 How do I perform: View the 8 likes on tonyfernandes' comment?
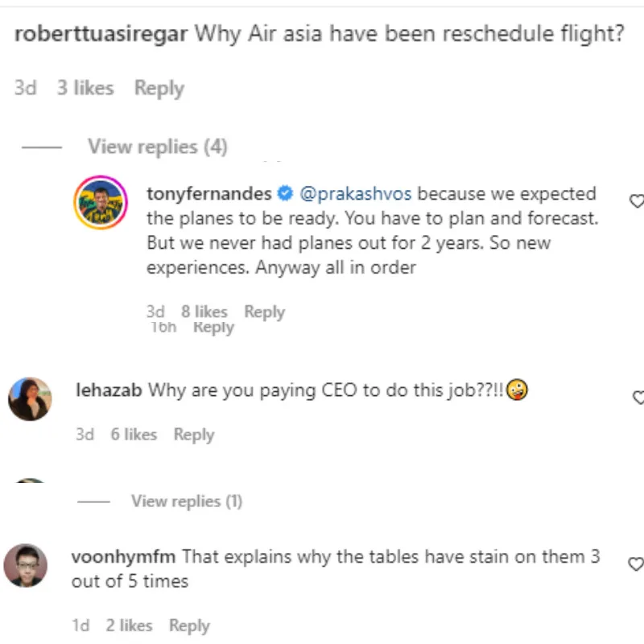point(204,312)
